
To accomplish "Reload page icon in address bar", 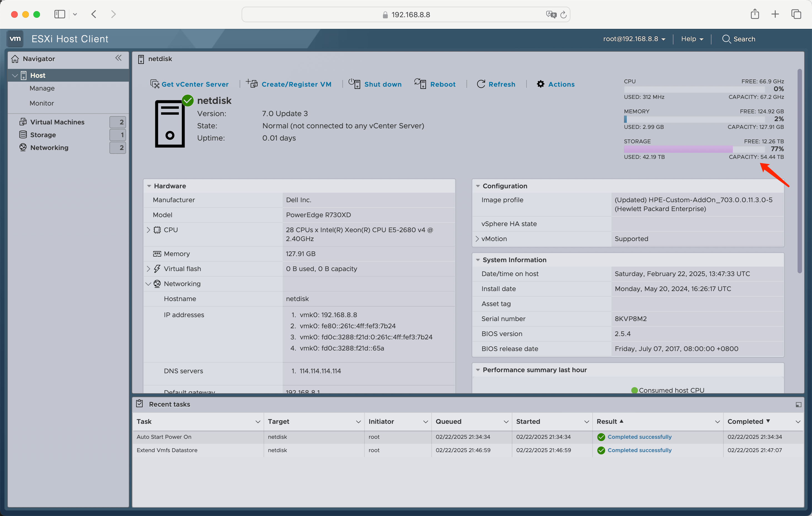I will point(563,14).
